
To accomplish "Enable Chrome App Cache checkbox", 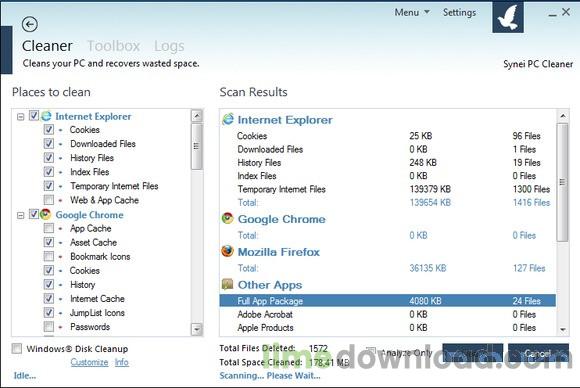I will click(x=49, y=228).
